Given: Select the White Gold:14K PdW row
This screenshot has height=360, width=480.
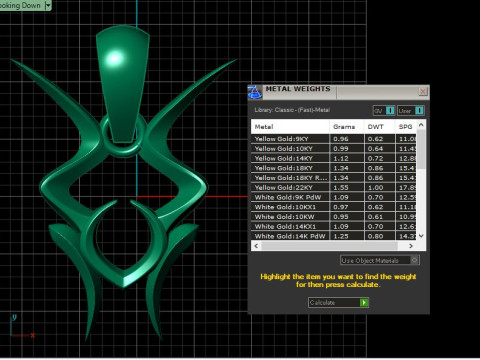Looking at the screenshot, I should point(333,236).
